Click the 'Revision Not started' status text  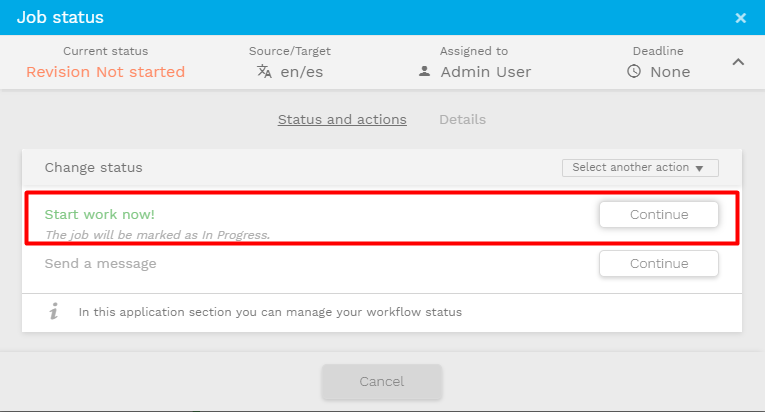coord(105,71)
